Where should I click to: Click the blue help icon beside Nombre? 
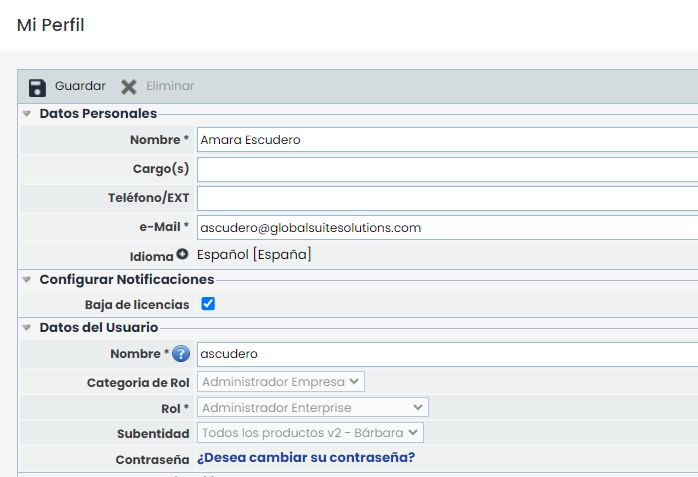[181, 354]
